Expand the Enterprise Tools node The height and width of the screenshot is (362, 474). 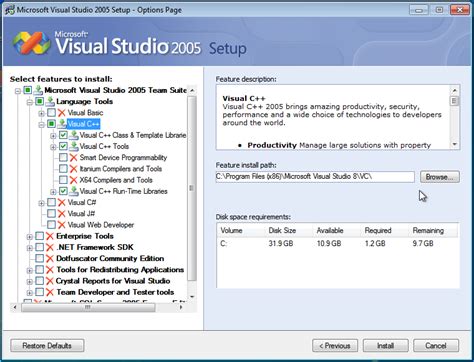[x=29, y=237]
